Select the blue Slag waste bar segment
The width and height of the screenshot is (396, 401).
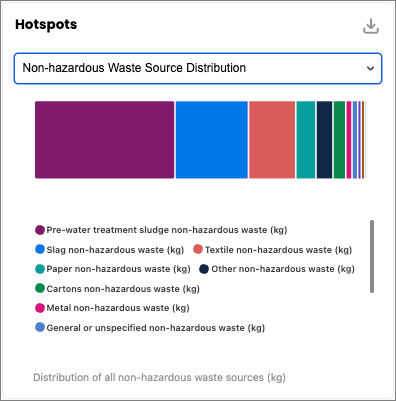pyautogui.click(x=212, y=140)
